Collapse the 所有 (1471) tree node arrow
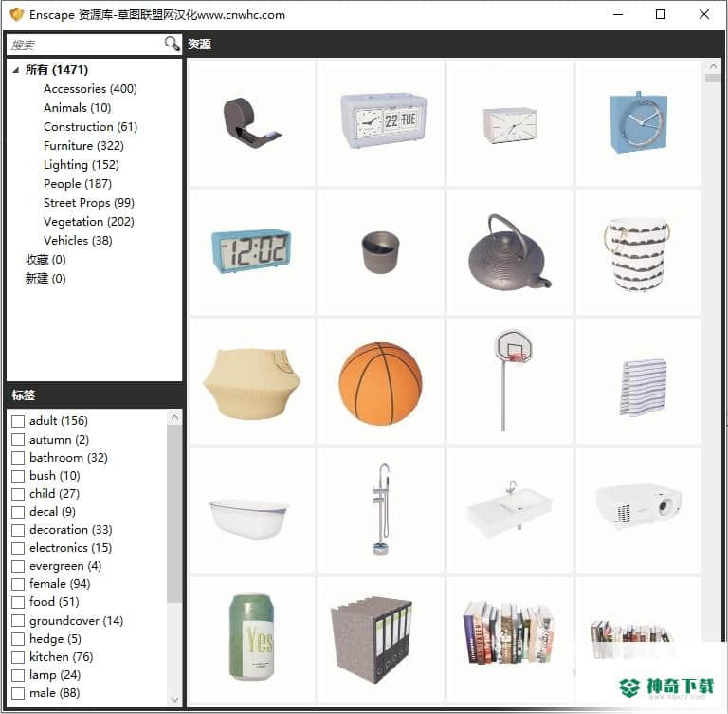Image resolution: width=728 pixels, height=714 pixels. pyautogui.click(x=16, y=70)
